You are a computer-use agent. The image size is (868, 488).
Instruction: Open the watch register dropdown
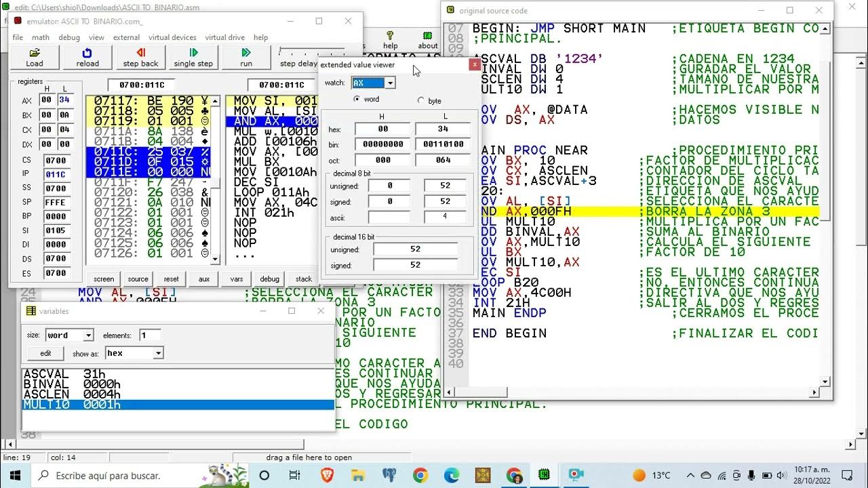pos(390,83)
